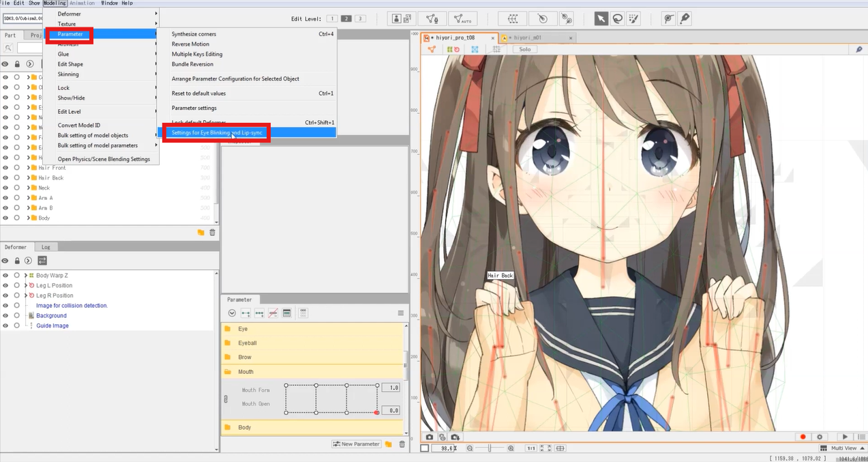
Task: Expand the Arm A folder
Action: click(28, 198)
